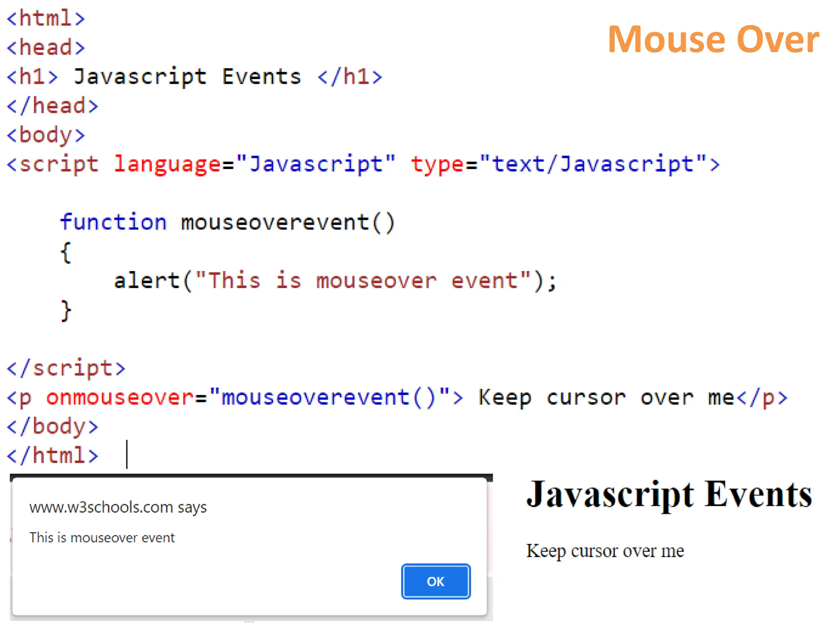Click the opening <head> tag line

click(x=46, y=47)
